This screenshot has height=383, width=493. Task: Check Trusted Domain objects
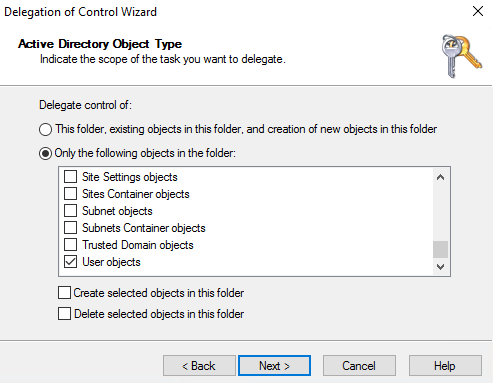[70, 245]
